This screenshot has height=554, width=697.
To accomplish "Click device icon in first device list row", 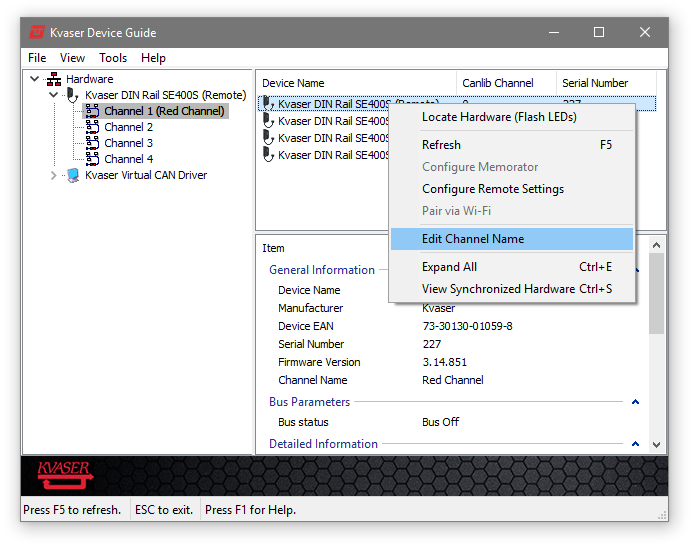I will (268, 104).
